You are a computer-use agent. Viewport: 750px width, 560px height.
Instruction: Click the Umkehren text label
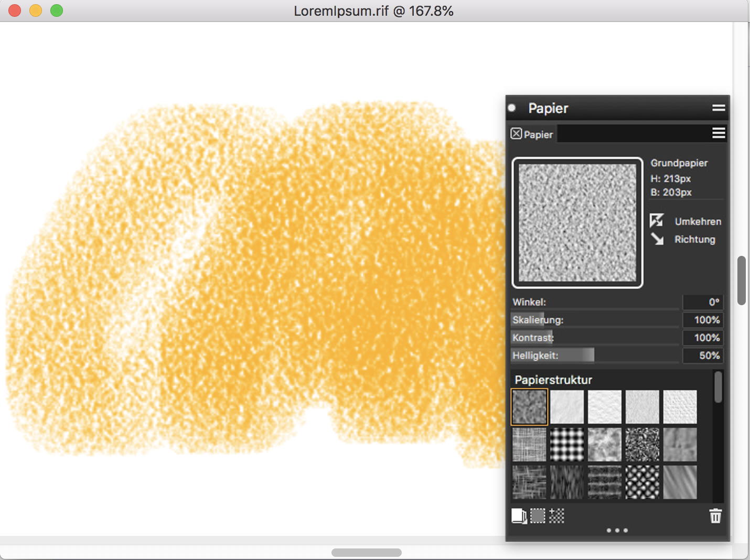698,221
